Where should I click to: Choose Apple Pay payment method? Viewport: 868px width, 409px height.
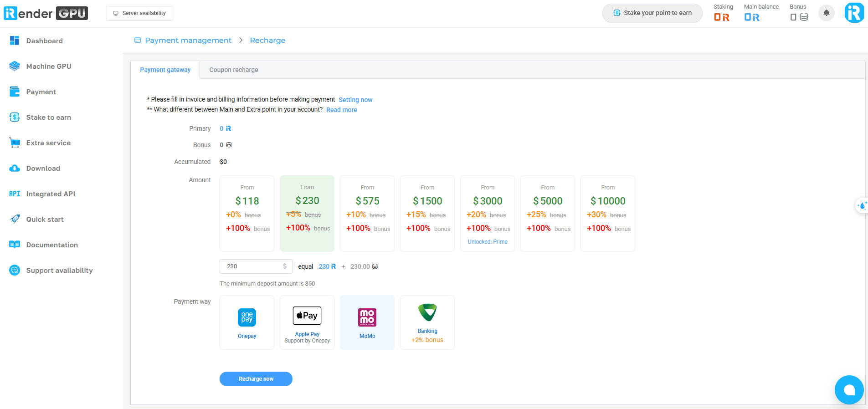pyautogui.click(x=307, y=322)
